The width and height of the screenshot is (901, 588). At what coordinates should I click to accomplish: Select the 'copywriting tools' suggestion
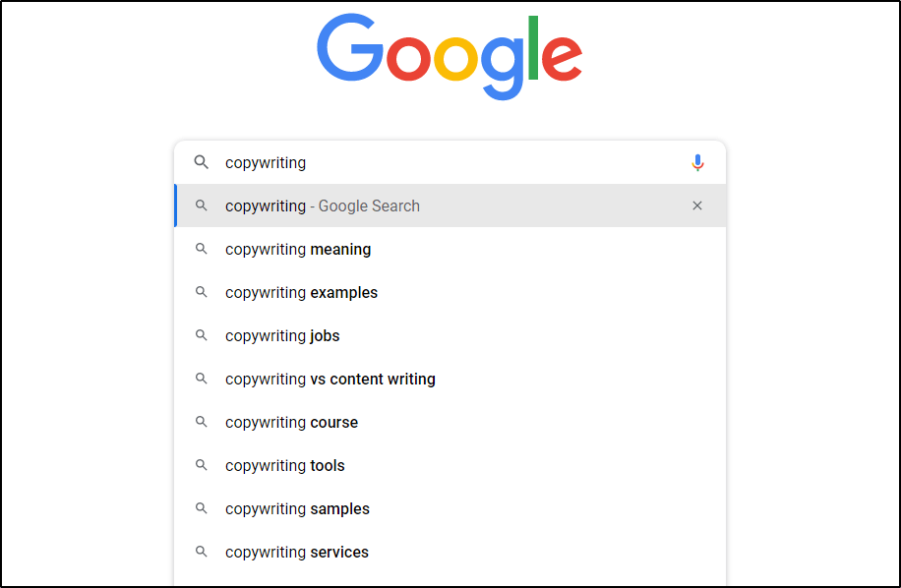[285, 465]
